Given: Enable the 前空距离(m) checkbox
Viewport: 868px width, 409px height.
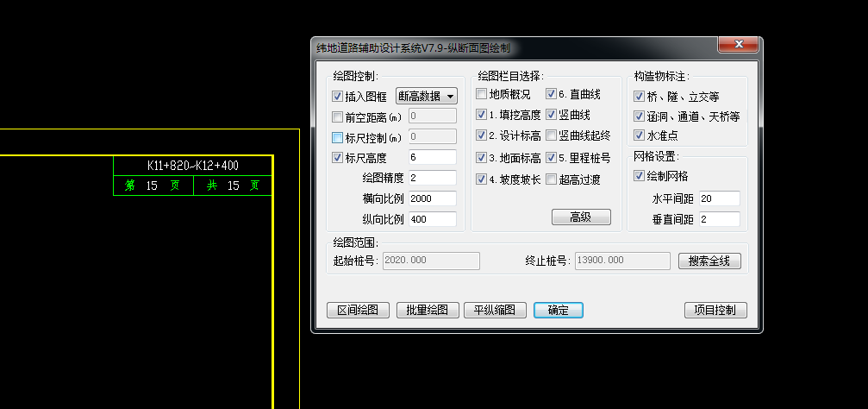Looking at the screenshot, I should tap(337, 117).
